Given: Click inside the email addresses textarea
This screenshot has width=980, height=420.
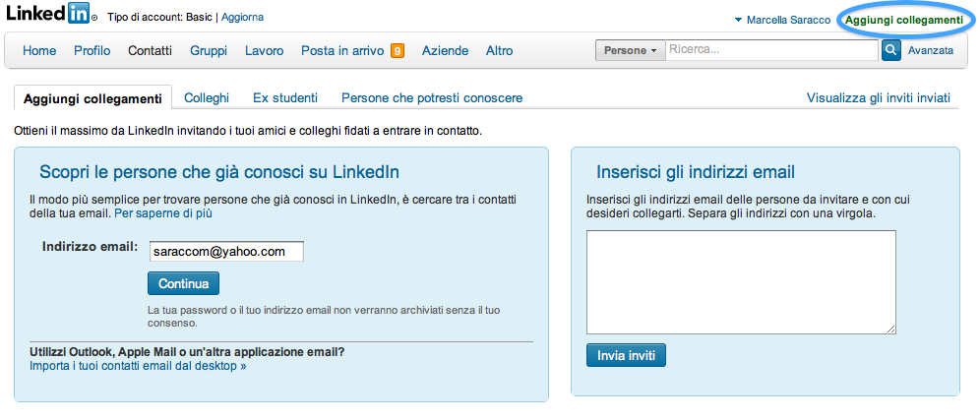Looking at the screenshot, I should 741,282.
